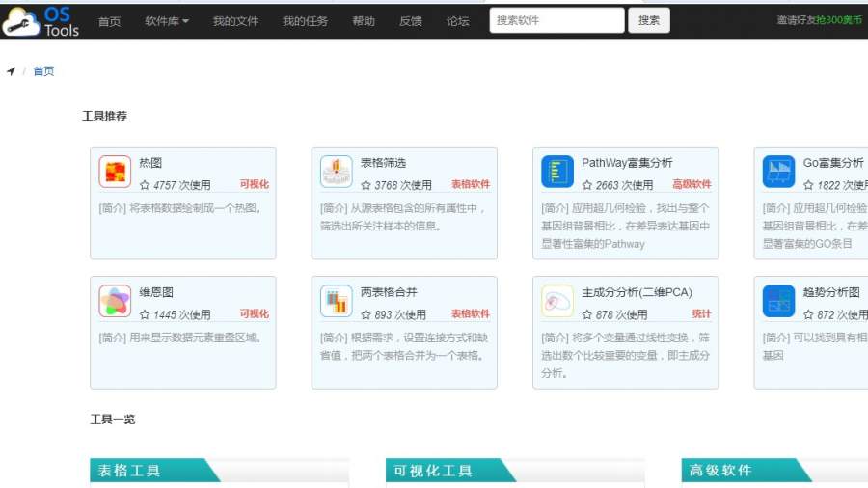This screenshot has width=868, height=488.
Task: Open the 两表格合并 tool title
Action: pyautogui.click(x=389, y=292)
